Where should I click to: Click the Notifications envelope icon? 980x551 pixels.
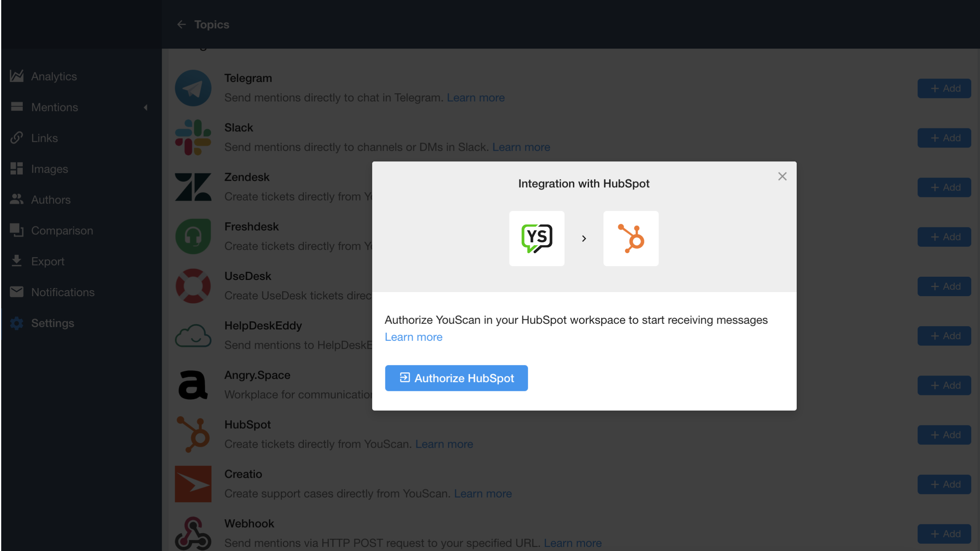17,292
